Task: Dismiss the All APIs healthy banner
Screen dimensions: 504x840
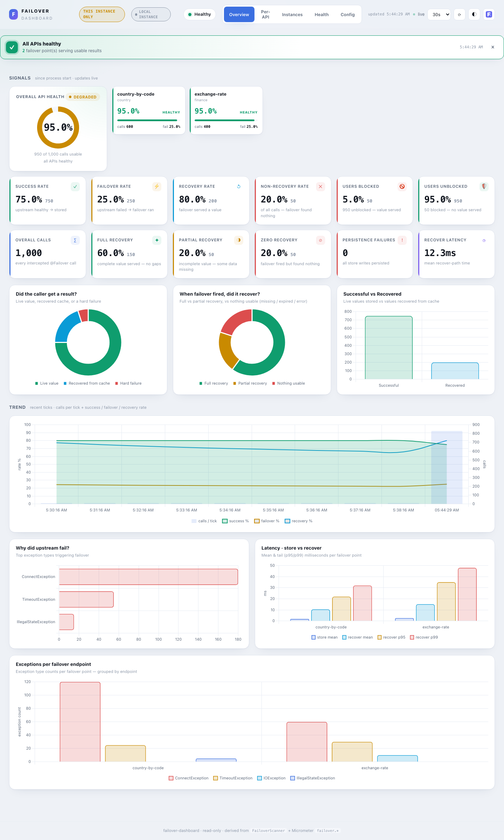Action: tap(493, 47)
